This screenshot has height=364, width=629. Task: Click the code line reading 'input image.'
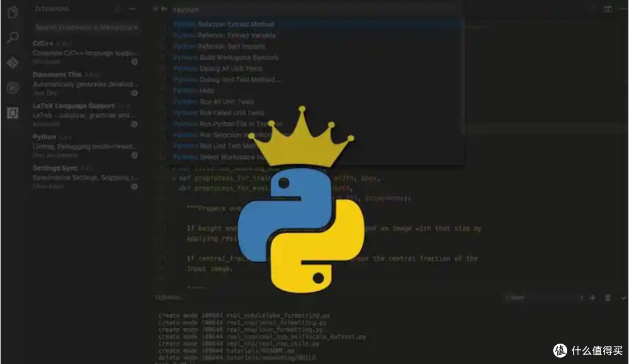pyautogui.click(x=210, y=268)
